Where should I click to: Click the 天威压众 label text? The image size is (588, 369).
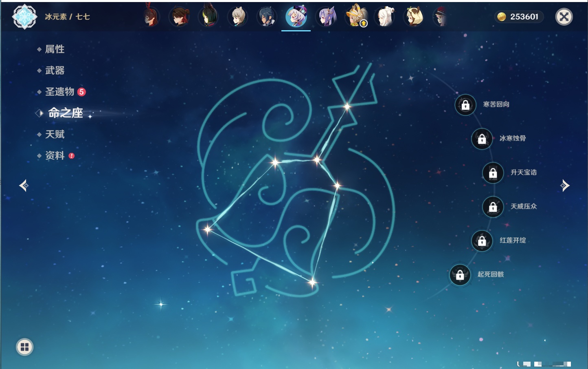click(x=524, y=206)
